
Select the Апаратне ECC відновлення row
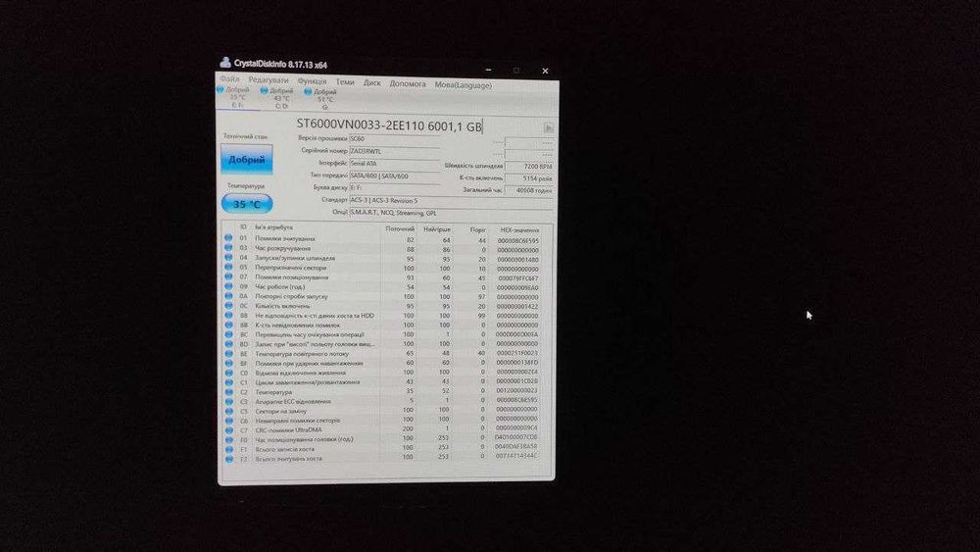pos(384,401)
